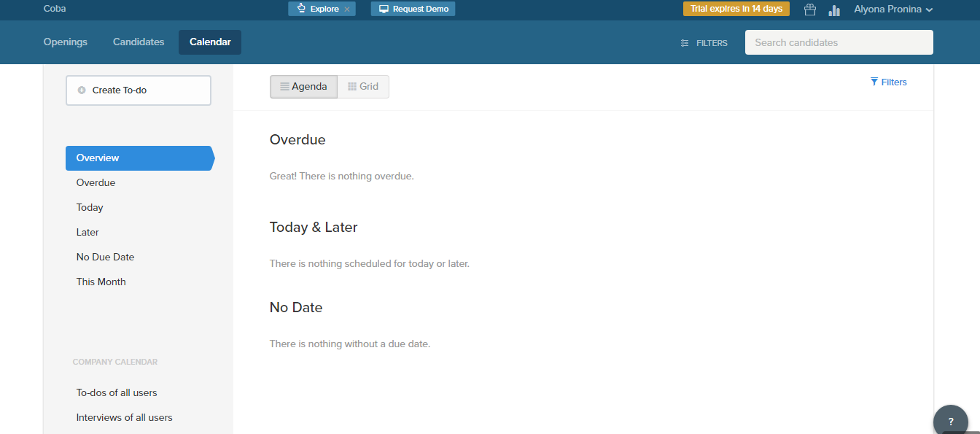Image resolution: width=980 pixels, height=434 pixels.
Task: Open the blue Filters link
Action: 889,82
